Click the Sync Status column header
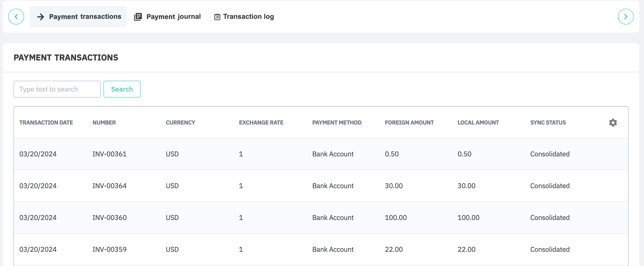 [548, 123]
